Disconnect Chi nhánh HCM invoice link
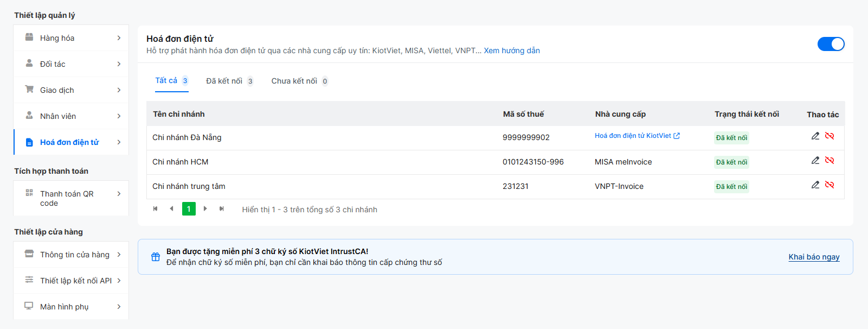This screenshot has width=868, height=329. click(x=830, y=160)
